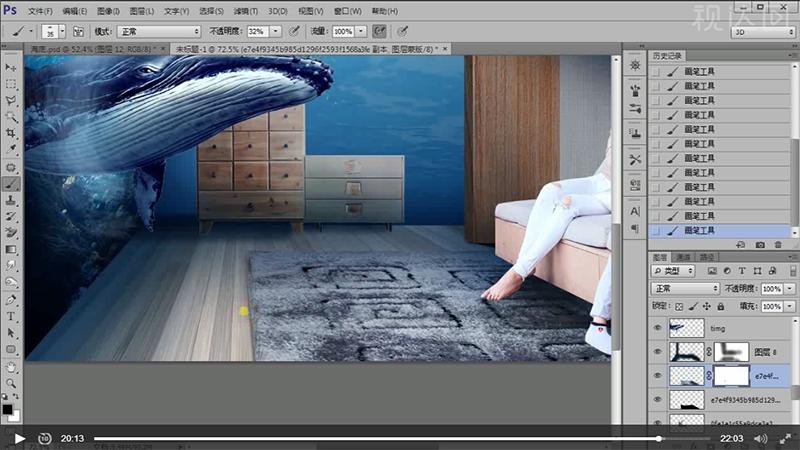
Task: Toggle airbrush mode in options bar
Action: tap(380, 32)
